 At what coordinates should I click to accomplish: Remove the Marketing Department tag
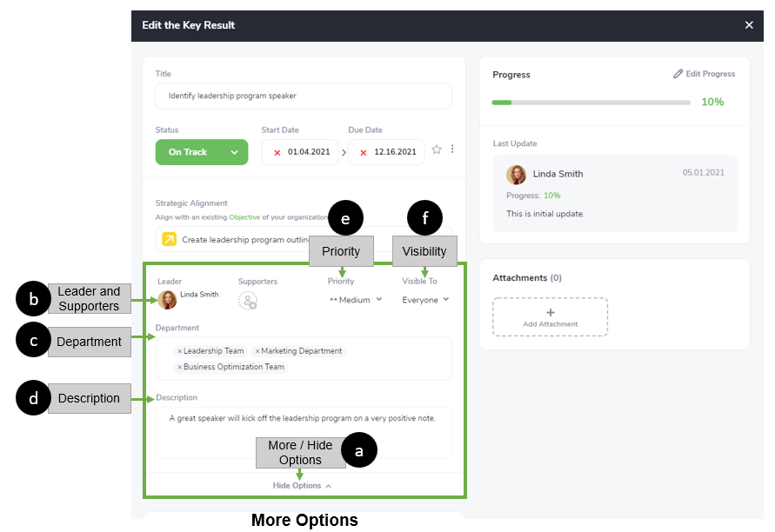pyautogui.click(x=257, y=351)
